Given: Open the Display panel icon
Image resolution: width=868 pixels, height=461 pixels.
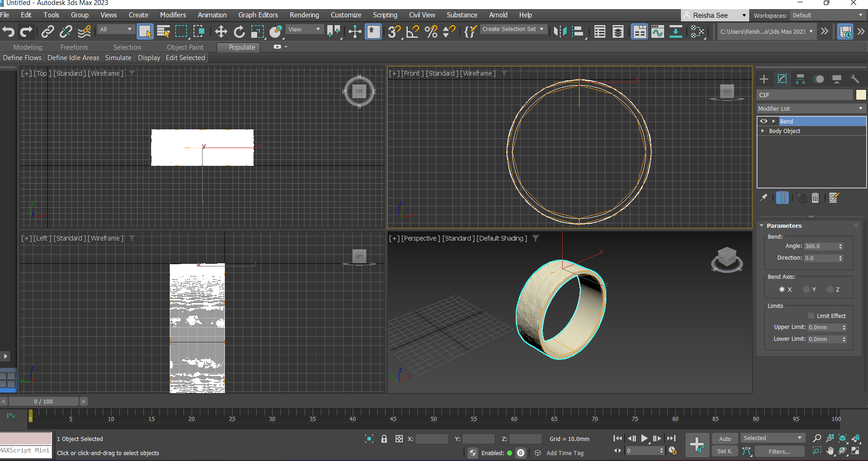Looking at the screenshot, I should 837,79.
